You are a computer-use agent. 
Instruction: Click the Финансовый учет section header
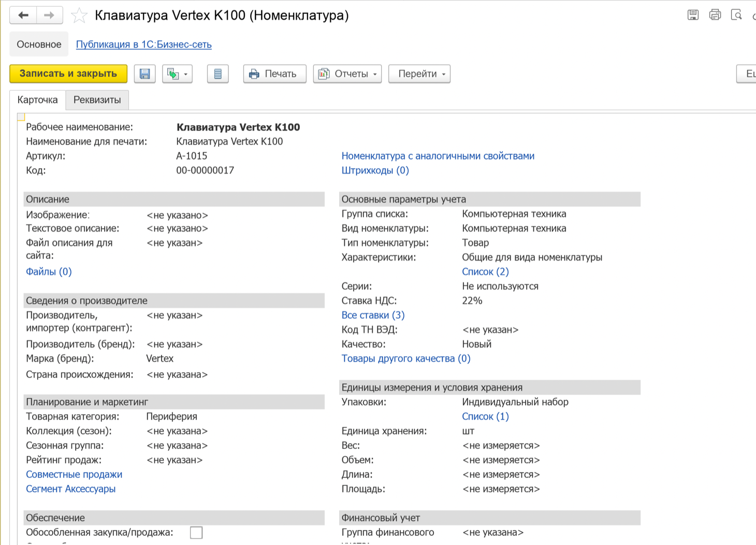pos(490,518)
